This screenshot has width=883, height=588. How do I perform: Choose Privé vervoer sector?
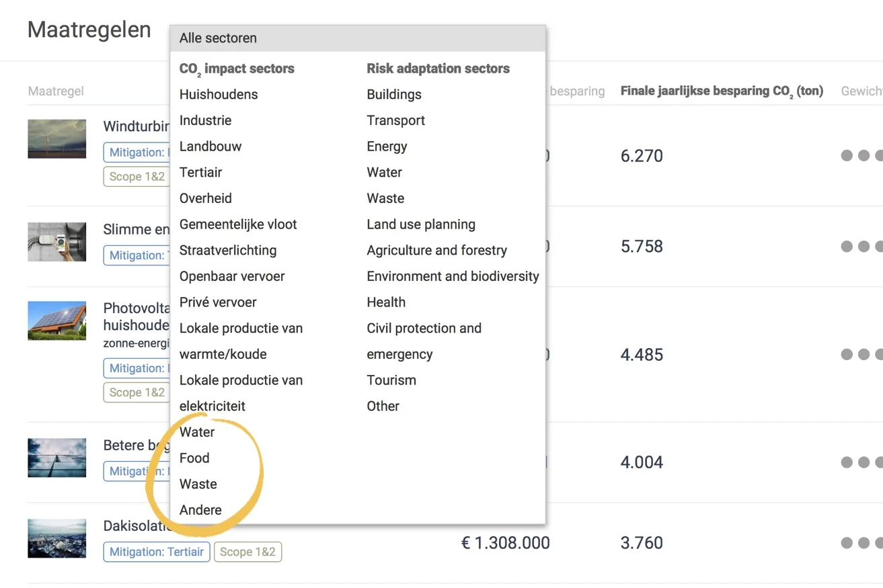pos(218,302)
